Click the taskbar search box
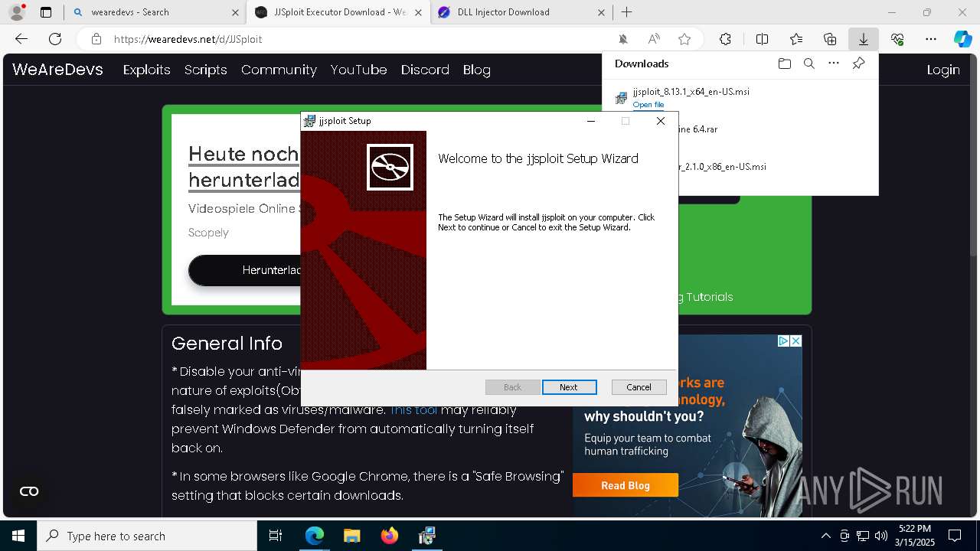This screenshot has width=980, height=551. [147, 536]
